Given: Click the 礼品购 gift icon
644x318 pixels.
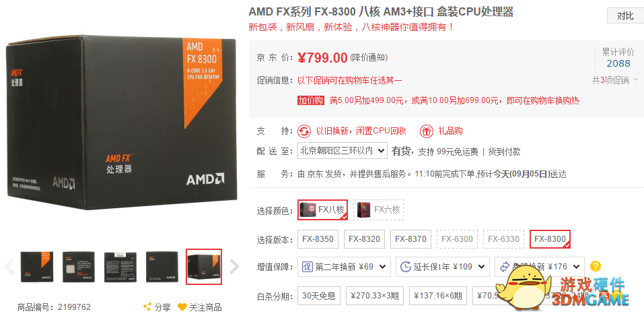Looking at the screenshot, I should pos(427,131).
